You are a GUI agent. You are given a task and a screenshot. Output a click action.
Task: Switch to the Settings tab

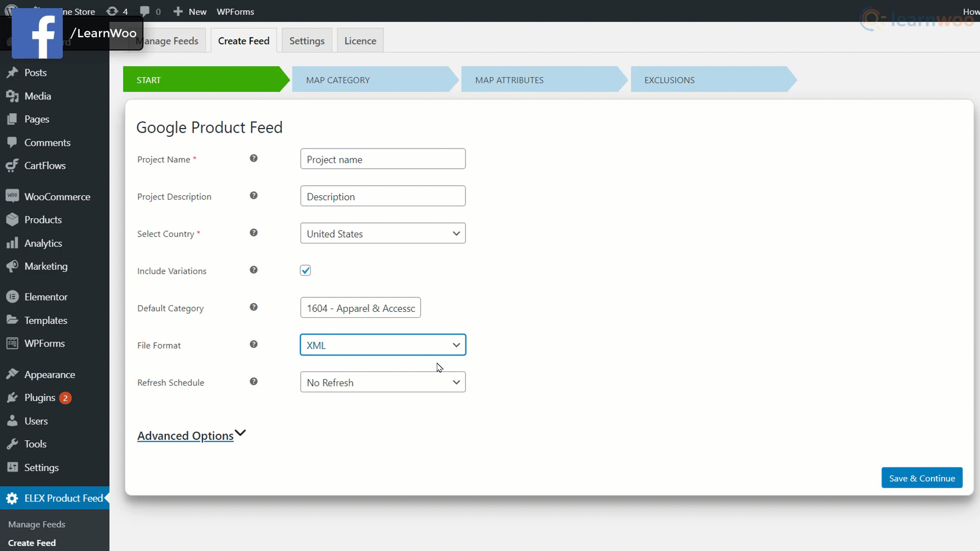[307, 40]
